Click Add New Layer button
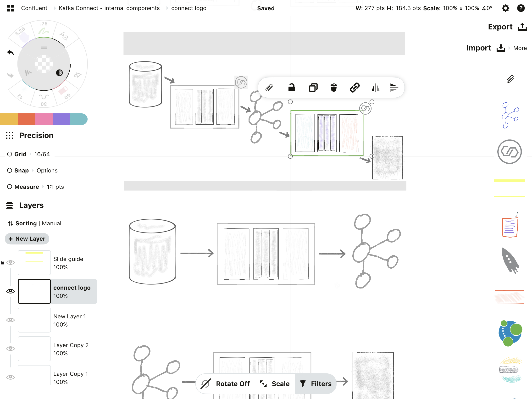Screen dimensions: 532x399 click(x=27, y=238)
